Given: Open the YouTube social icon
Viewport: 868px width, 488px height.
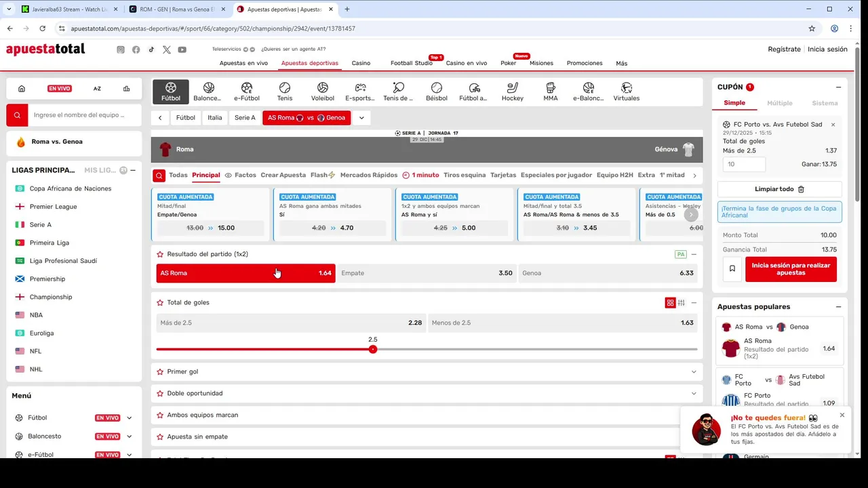Looking at the screenshot, I should 182,49.
